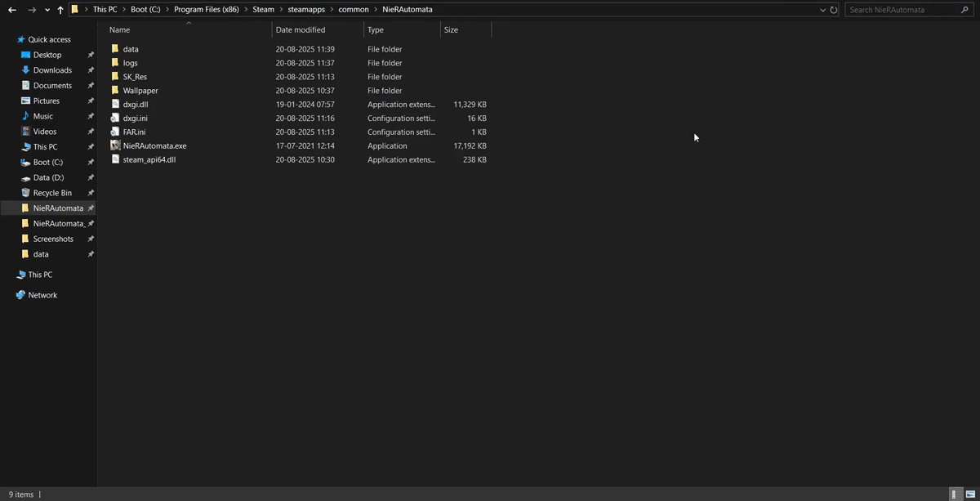Select the steamapps breadcrumb segment
Viewport: 980px width, 501px height.
(307, 10)
